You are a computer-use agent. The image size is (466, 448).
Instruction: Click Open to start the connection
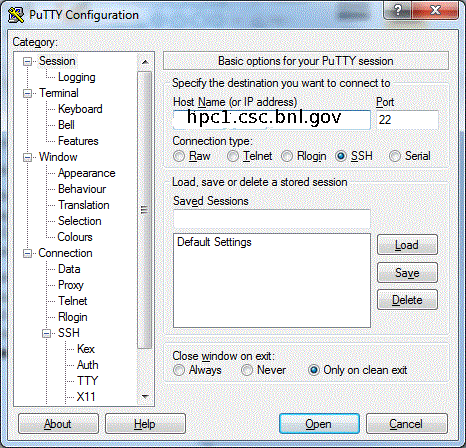(319, 424)
